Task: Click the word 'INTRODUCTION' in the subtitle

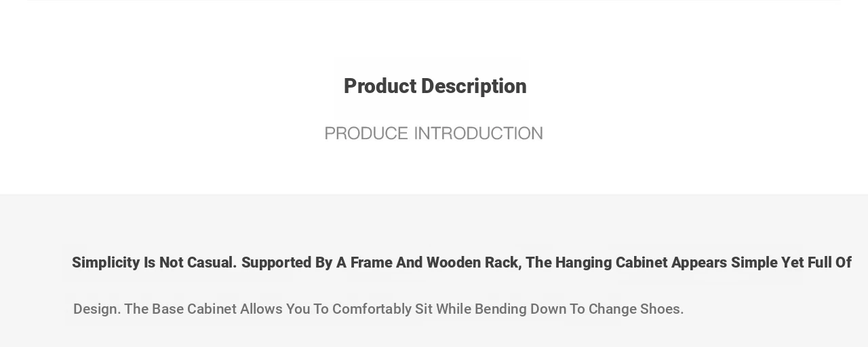Action: [479, 133]
